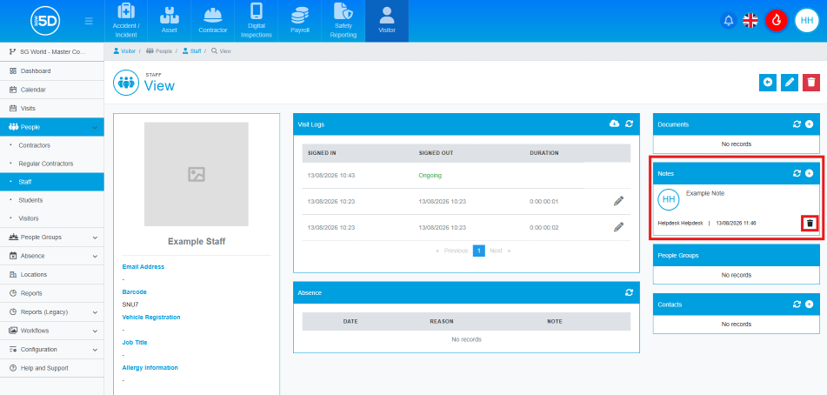
Task: Open Locations in the sidebar
Action: point(52,274)
